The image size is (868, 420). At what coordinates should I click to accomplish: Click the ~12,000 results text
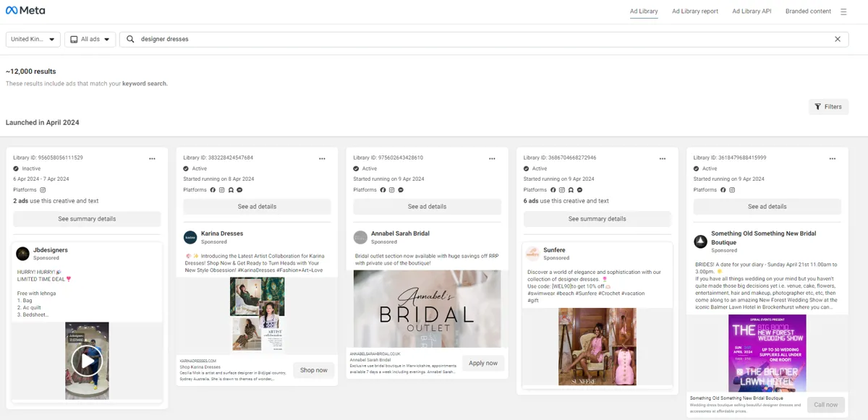point(30,72)
